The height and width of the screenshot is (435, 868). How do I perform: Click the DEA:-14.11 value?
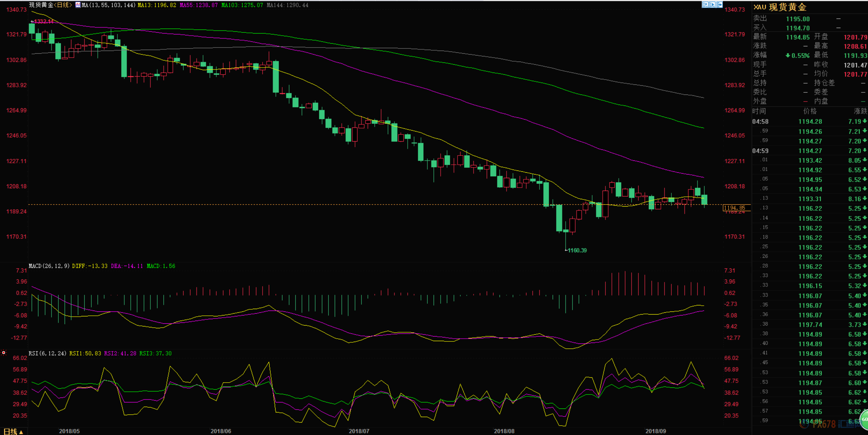[x=127, y=266]
